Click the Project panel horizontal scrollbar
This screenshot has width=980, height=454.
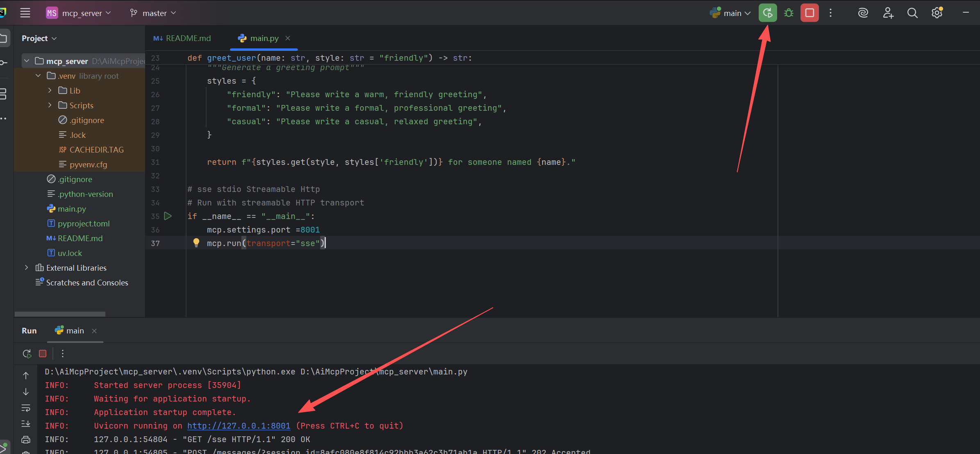point(60,314)
